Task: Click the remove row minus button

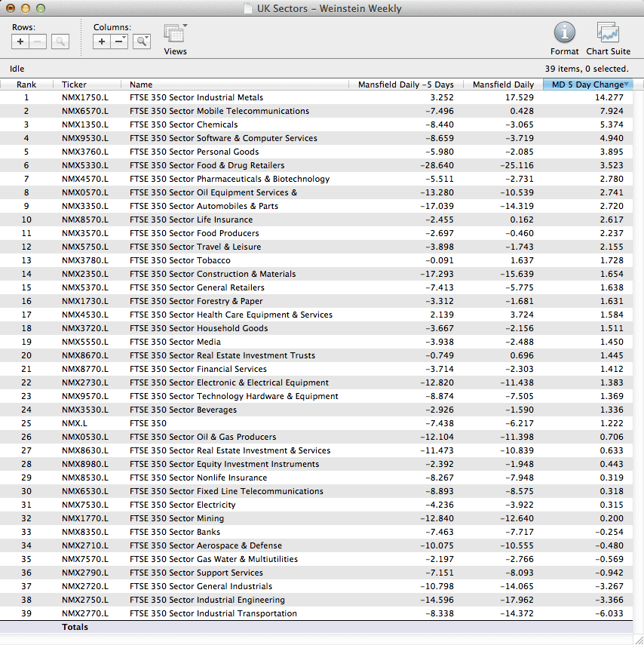Action: pos(38,41)
